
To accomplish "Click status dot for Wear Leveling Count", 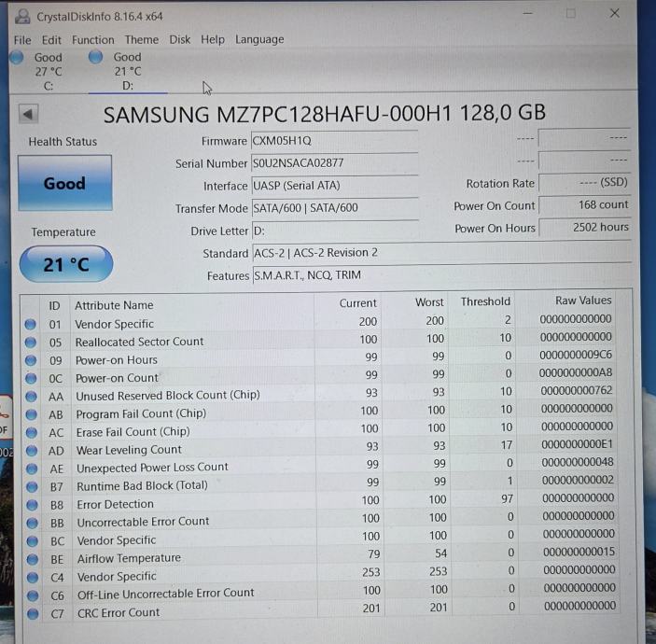I will [32, 451].
